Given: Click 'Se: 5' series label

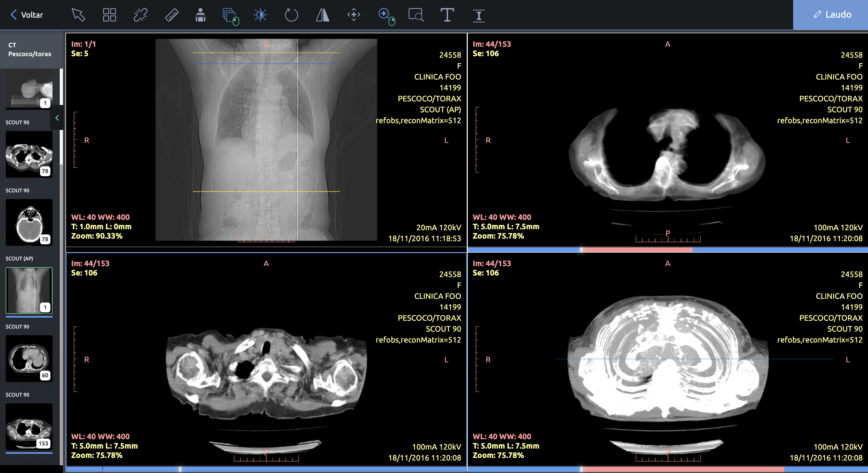Looking at the screenshot, I should pos(80,54).
